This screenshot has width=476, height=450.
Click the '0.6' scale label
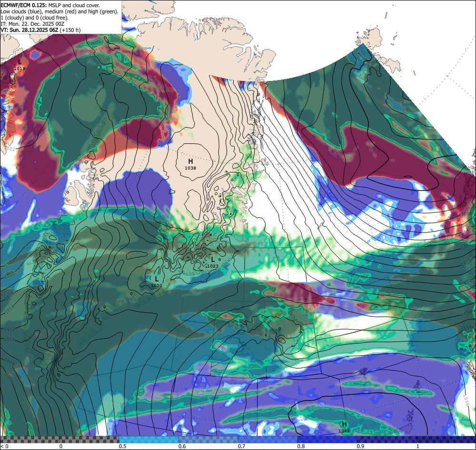[182, 446]
